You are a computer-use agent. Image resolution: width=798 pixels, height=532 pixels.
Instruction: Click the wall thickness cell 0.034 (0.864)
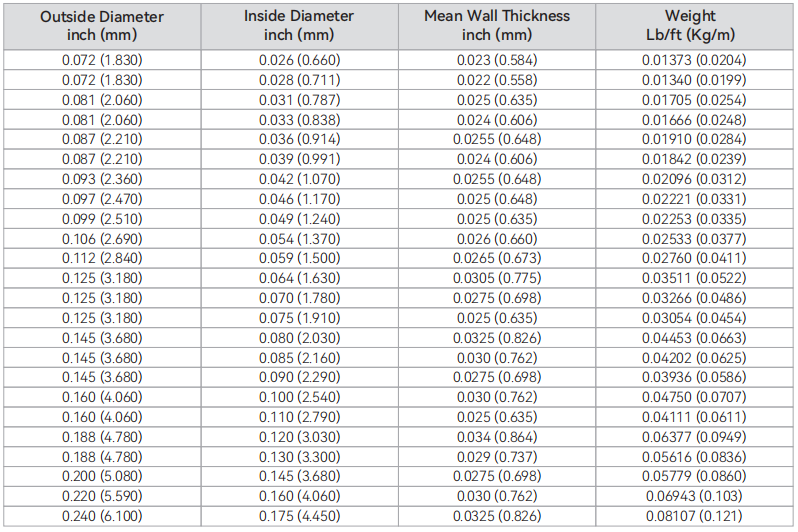497,437
